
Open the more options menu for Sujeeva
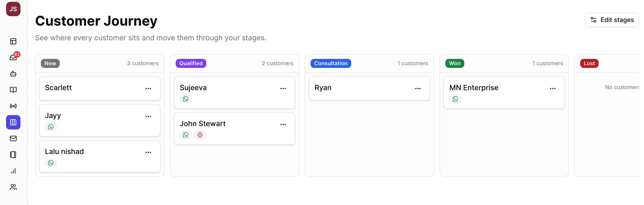pyautogui.click(x=283, y=89)
